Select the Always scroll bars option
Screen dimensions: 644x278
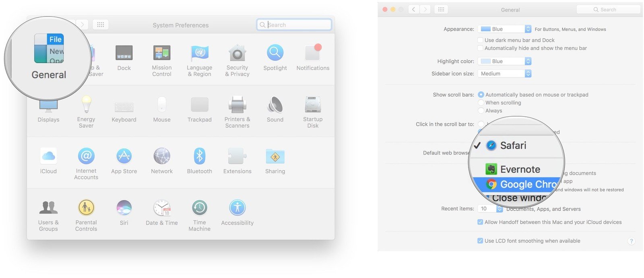click(x=481, y=111)
